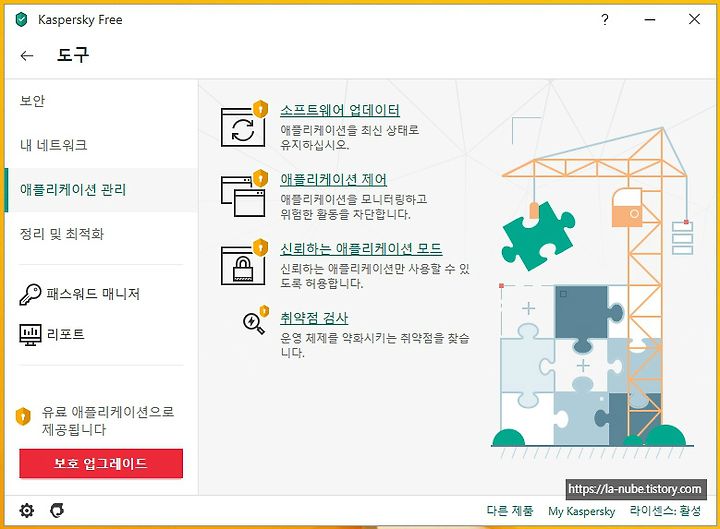Open 패스워드 매니저 from the sidebar
Screen dimensions: 720x529
coord(93,294)
